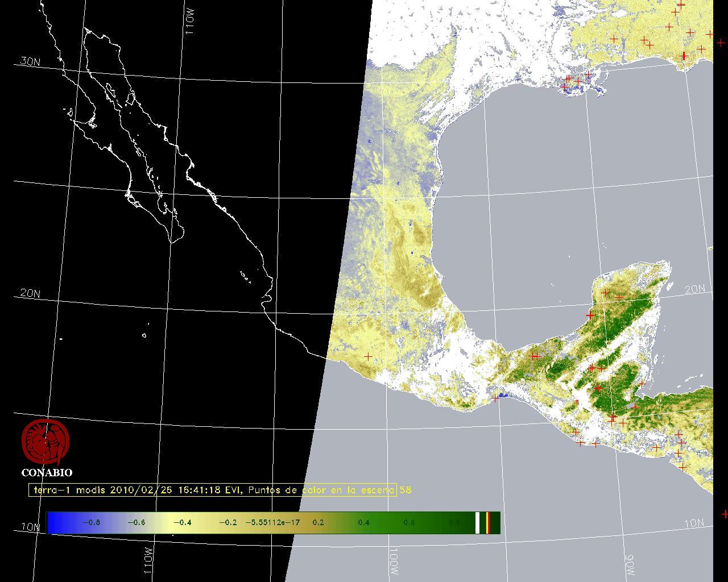Click the -5.55112e-17 value on the colorbar

tap(272, 522)
